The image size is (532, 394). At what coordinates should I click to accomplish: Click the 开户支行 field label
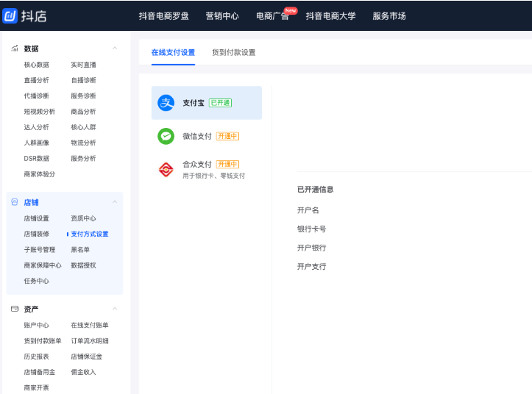(311, 267)
